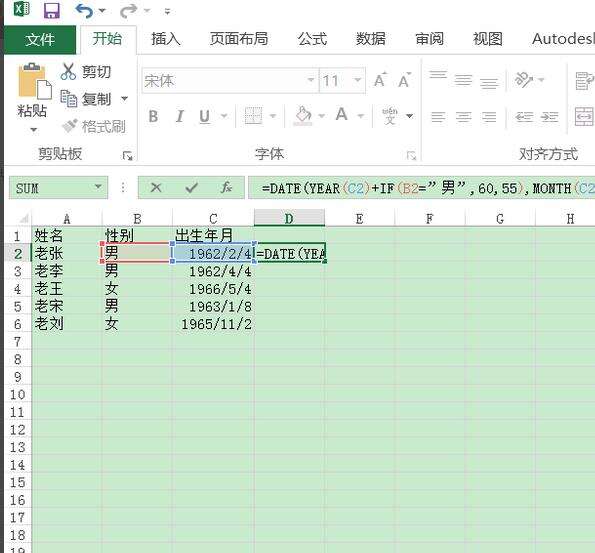Click the Undo arrow icon

84,11
